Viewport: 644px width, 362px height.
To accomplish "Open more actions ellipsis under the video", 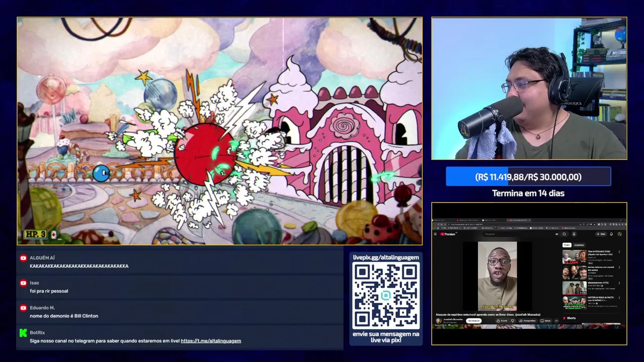I will coord(556,321).
